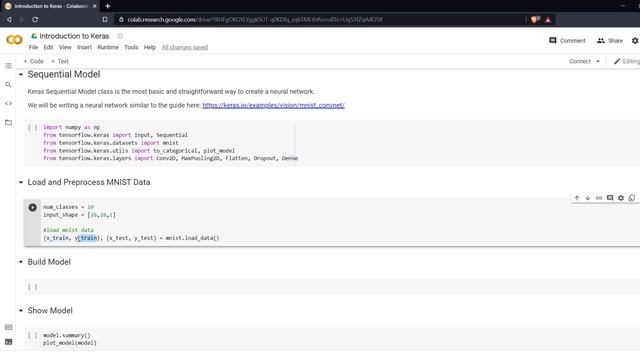
Task: Go back with the browser back arrow
Action: [x=9, y=19]
